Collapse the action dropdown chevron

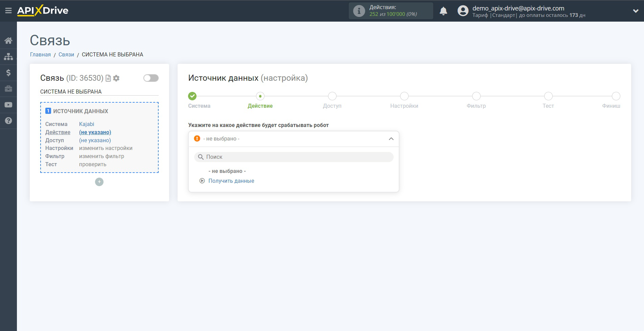coord(391,139)
